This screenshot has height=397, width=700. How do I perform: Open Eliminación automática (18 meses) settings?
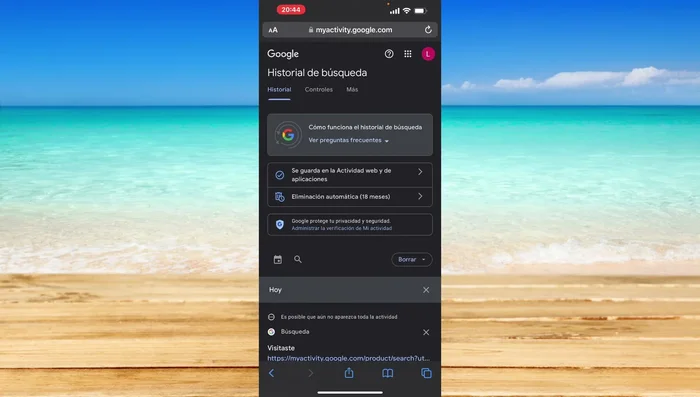(x=350, y=196)
